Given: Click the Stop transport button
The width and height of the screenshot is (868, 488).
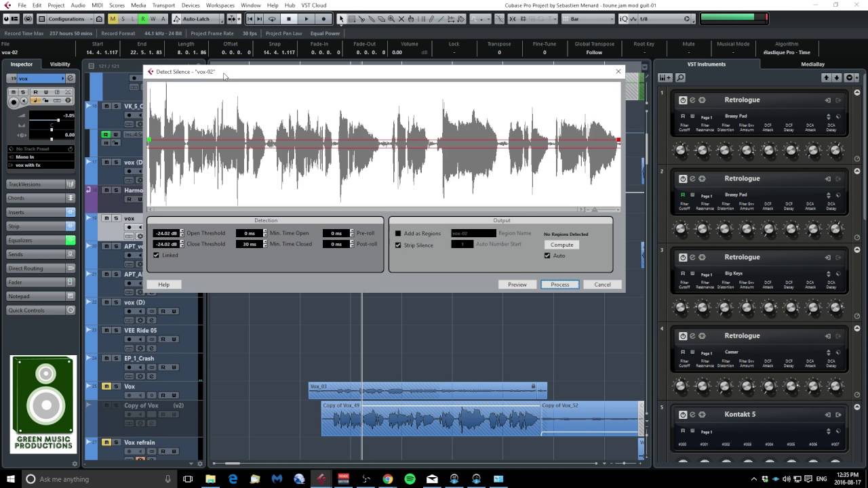Looking at the screenshot, I should (x=289, y=19).
